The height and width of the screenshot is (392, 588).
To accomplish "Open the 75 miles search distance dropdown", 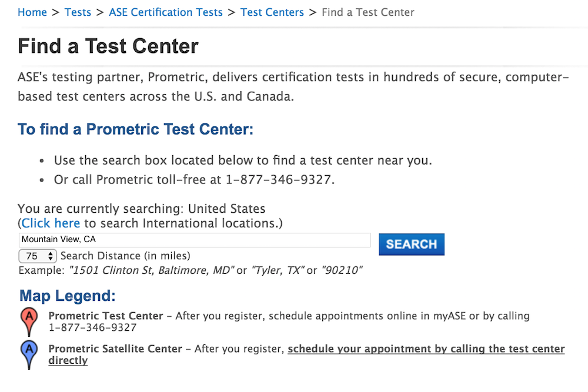I will [38, 256].
